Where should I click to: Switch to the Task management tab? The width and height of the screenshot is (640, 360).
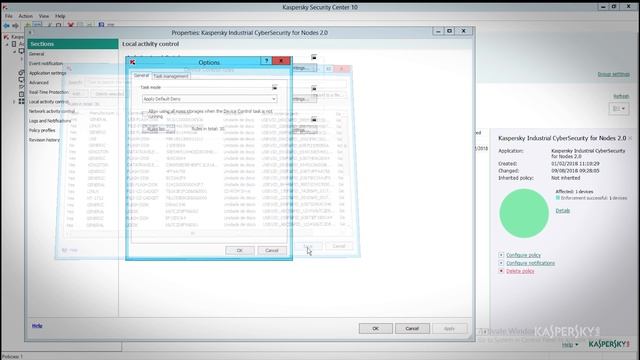coord(171,76)
